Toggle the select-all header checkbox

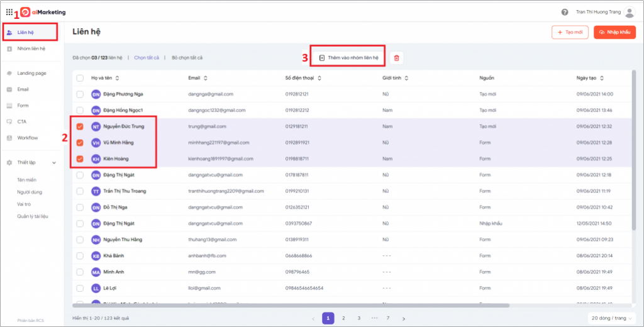pyautogui.click(x=80, y=78)
